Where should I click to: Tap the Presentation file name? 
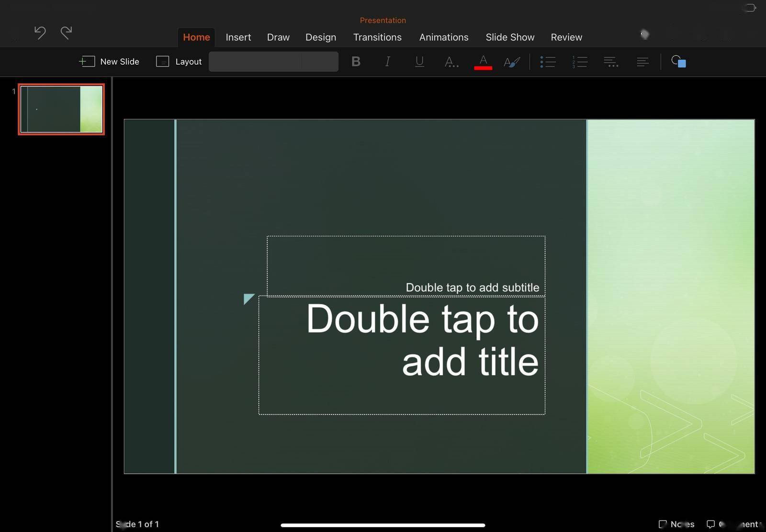383,20
